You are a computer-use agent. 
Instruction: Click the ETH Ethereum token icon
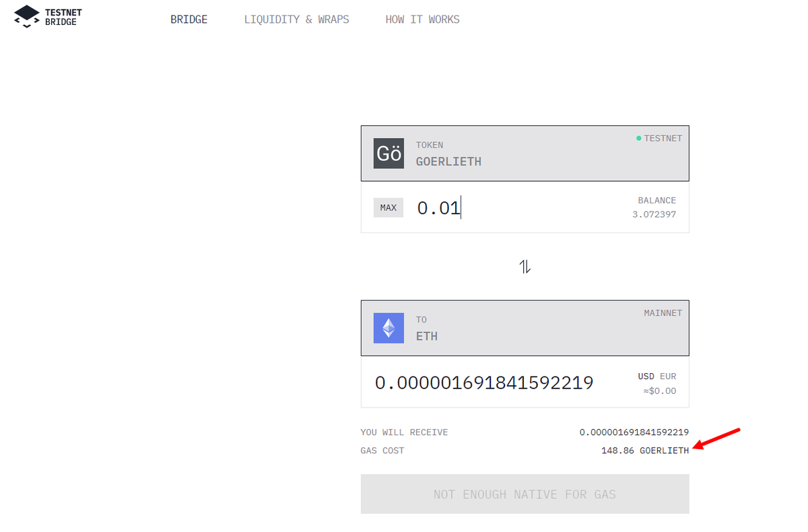[x=389, y=328]
